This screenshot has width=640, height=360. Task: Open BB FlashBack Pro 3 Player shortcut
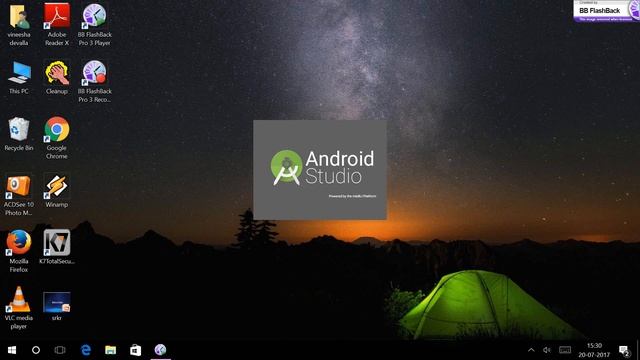point(94,24)
